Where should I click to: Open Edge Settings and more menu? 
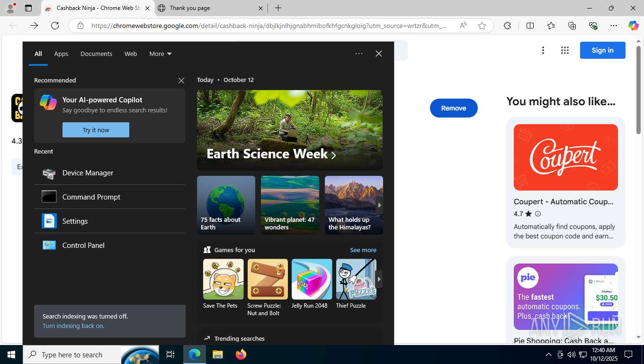614,26
